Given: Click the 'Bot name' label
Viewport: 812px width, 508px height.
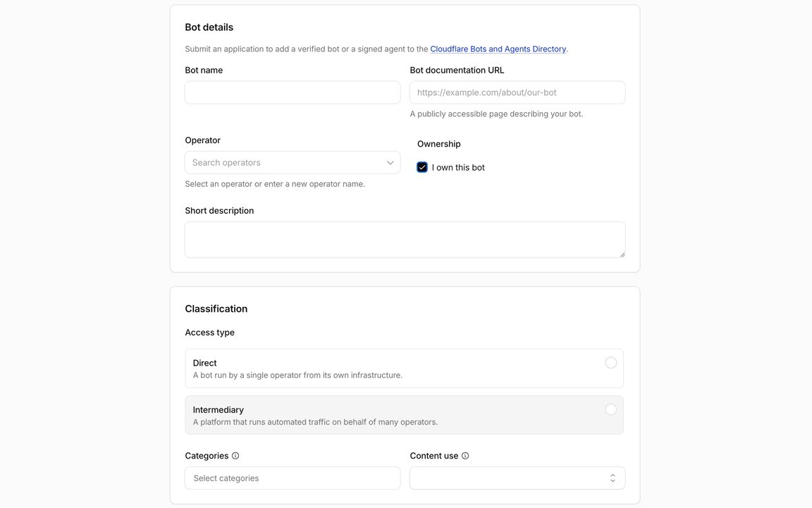Looking at the screenshot, I should [204, 70].
